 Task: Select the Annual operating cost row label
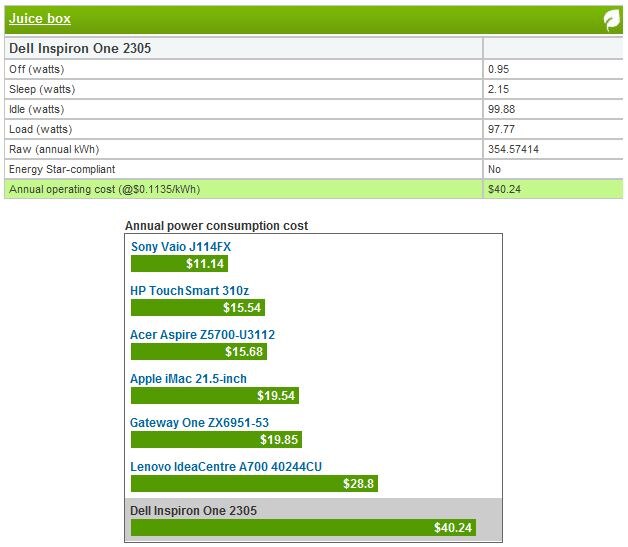105,189
